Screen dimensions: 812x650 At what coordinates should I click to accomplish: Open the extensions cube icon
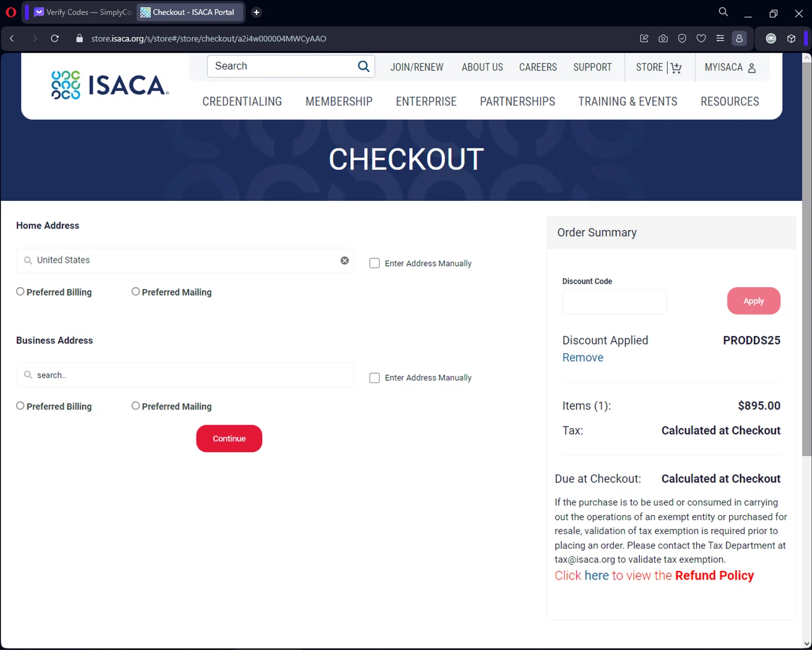point(791,38)
